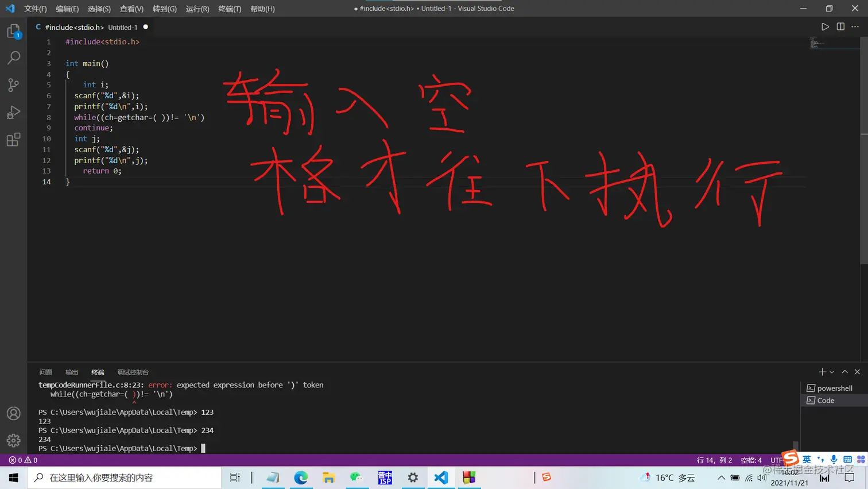
Task: Open the Sogou soft keyboard icon
Action: [847, 459]
